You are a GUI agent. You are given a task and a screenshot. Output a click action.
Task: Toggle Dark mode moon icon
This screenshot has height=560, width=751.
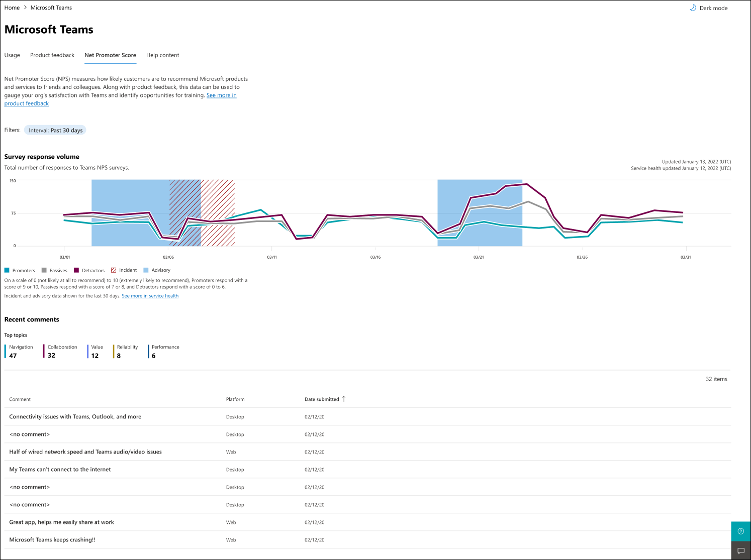693,8
